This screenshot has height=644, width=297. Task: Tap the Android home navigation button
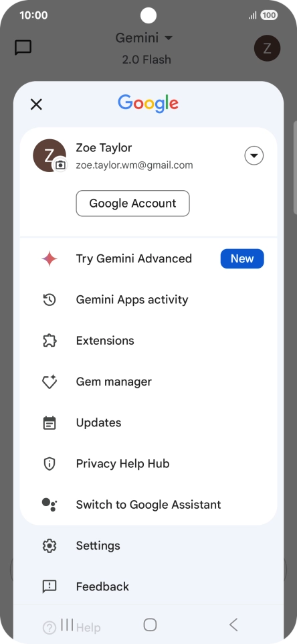tap(150, 625)
